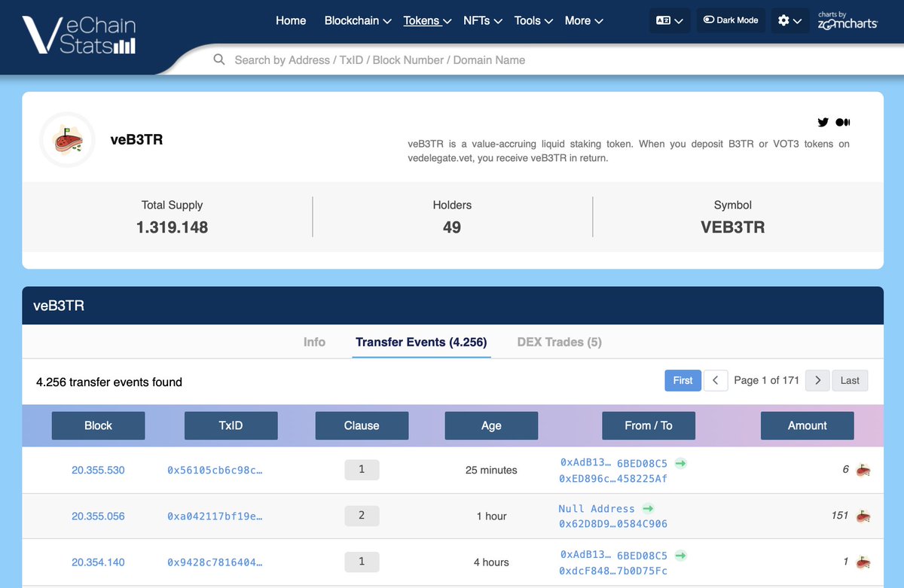Expand the Tokens menu
The image size is (904, 588).
pos(427,20)
